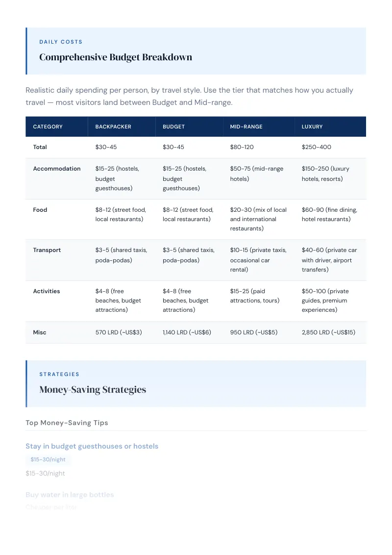Select the Accommodation row label
This screenshot has height=555, width=392.
point(57,169)
